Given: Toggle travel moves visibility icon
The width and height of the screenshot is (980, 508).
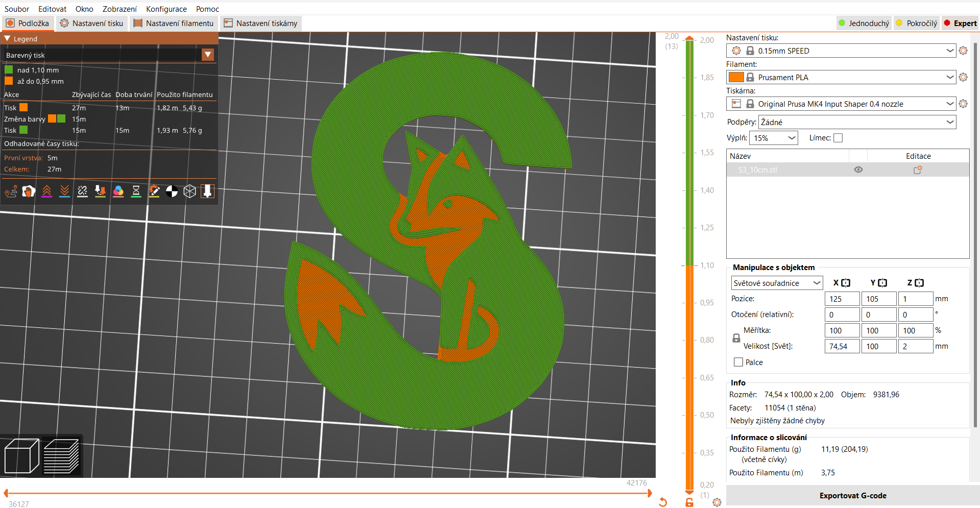Looking at the screenshot, I should (x=11, y=191).
